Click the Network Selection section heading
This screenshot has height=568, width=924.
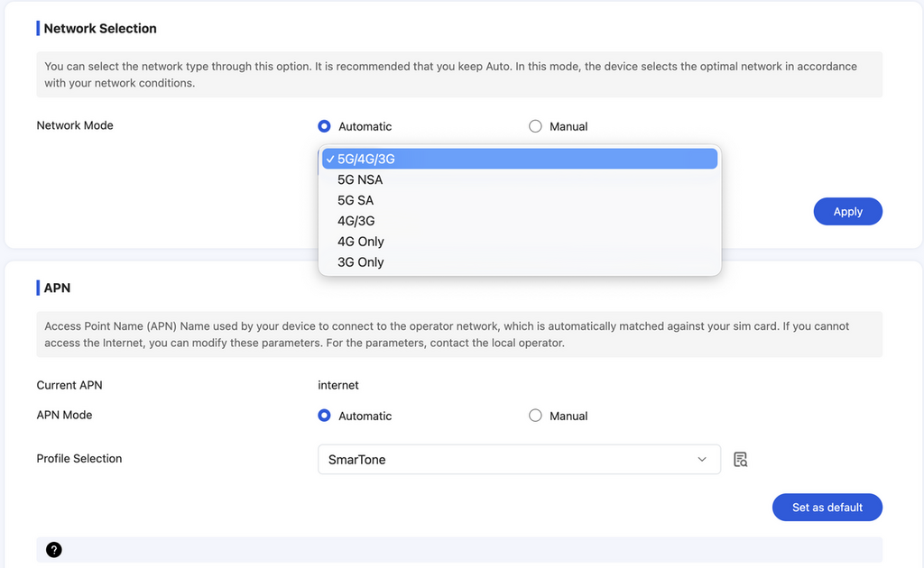(100, 29)
